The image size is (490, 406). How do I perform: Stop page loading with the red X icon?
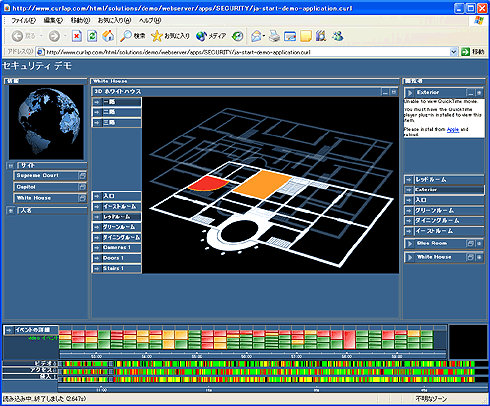pos(77,36)
